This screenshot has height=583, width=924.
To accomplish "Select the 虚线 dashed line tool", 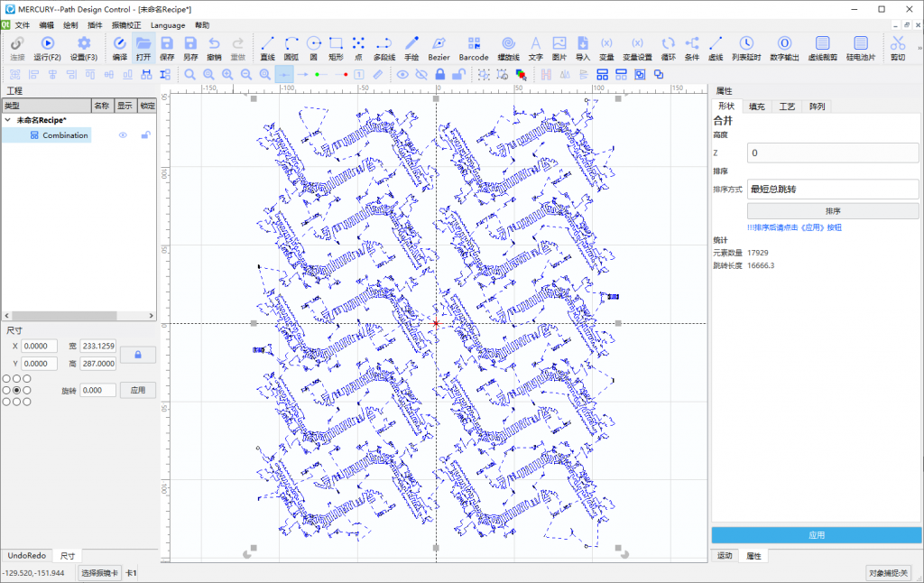I will tap(716, 43).
